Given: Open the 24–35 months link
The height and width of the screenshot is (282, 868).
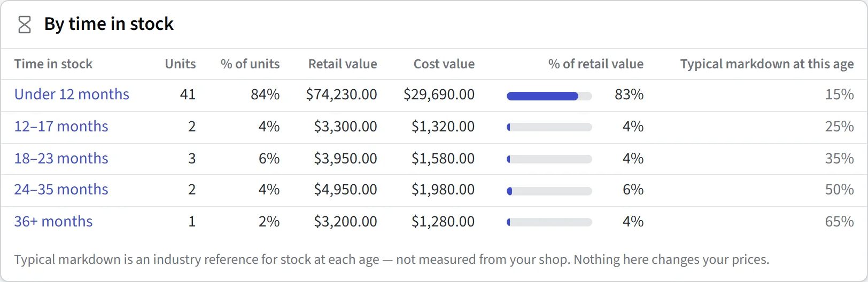Looking at the screenshot, I should [61, 190].
